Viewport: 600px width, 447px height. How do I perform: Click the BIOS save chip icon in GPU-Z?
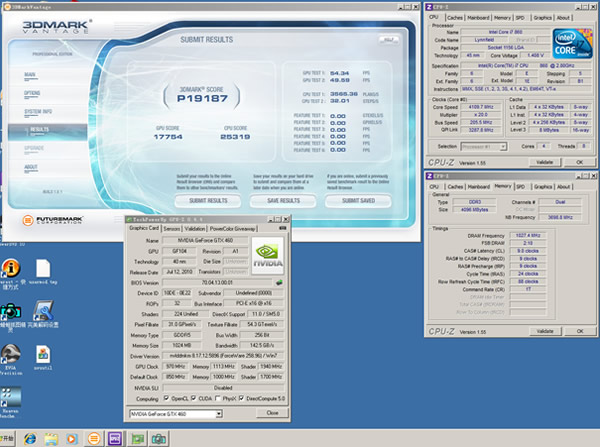279,283
